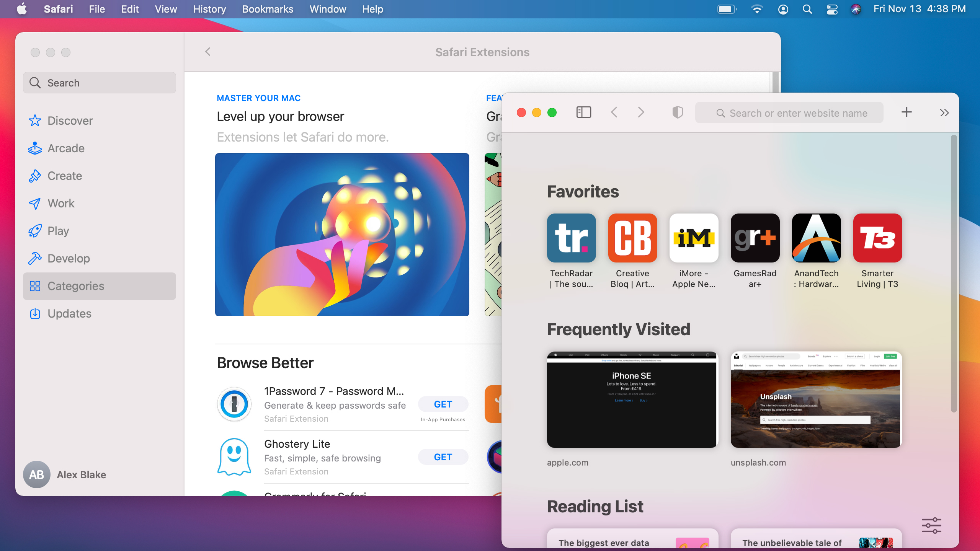
Task: Open the Safari Privacy Report shield
Action: 678,112
